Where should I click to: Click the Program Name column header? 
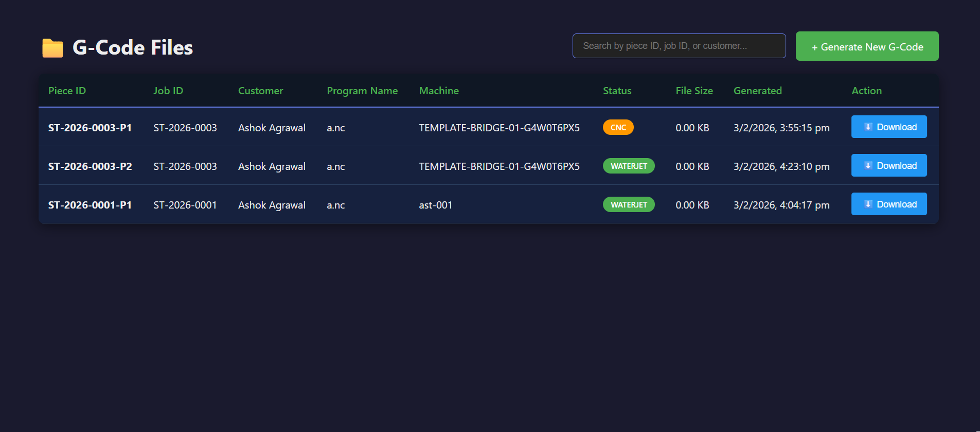tap(362, 91)
